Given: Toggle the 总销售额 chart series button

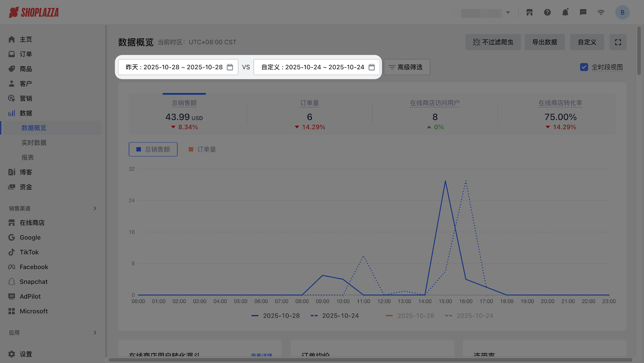Looking at the screenshot, I should coord(153,149).
